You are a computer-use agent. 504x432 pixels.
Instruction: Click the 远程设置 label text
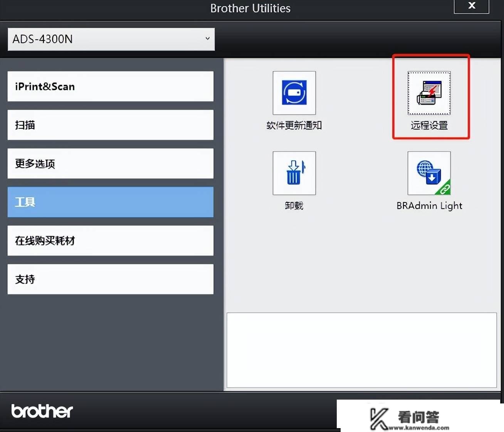click(429, 125)
